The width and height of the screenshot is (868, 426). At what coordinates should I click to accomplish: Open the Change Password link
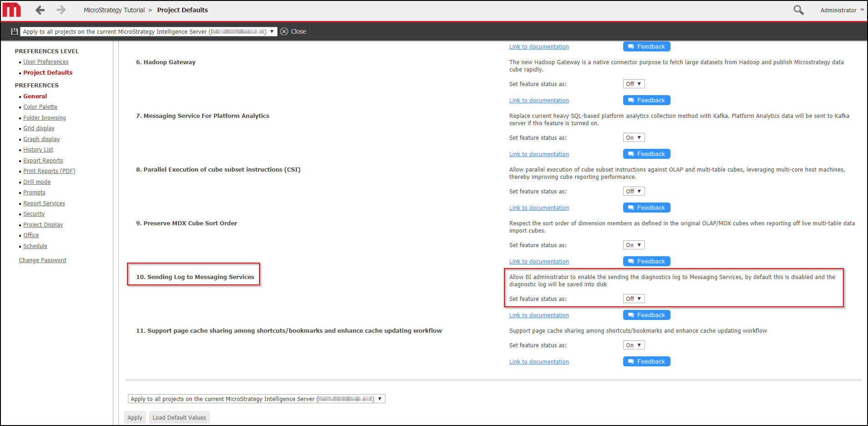click(x=42, y=260)
